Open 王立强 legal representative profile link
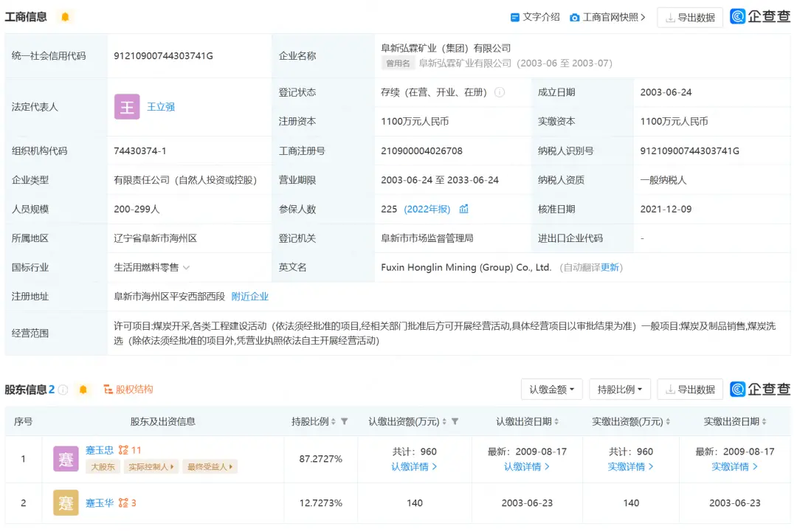The width and height of the screenshot is (797, 532). [161, 107]
